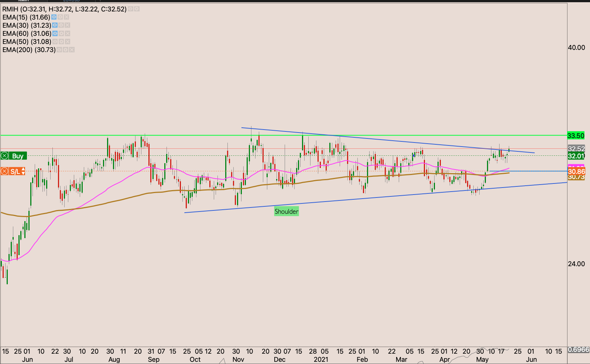Screen dimensions: 590x364
Task: Open settings gear for EMA(15) indicator
Action: pos(60,17)
